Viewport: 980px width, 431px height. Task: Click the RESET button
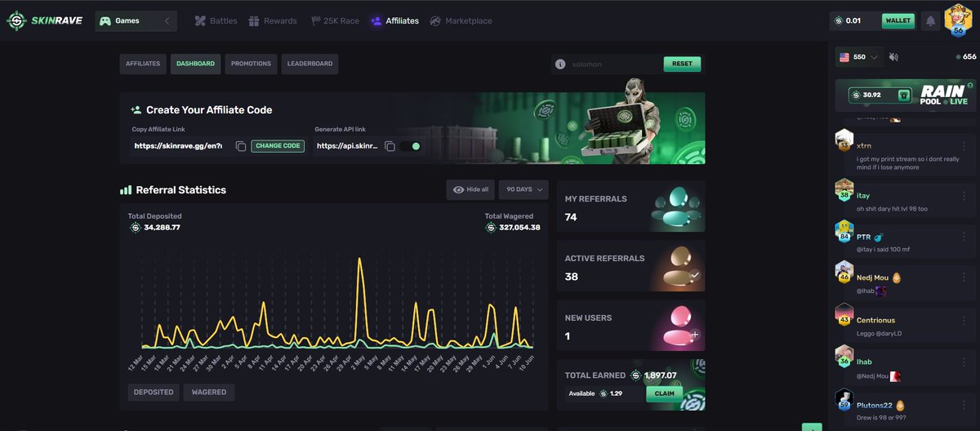coord(682,64)
